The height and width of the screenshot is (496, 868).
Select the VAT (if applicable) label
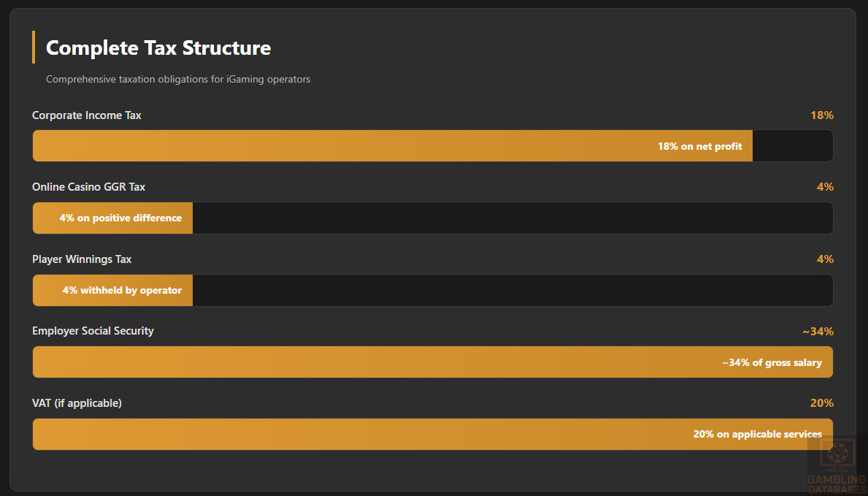(77, 403)
